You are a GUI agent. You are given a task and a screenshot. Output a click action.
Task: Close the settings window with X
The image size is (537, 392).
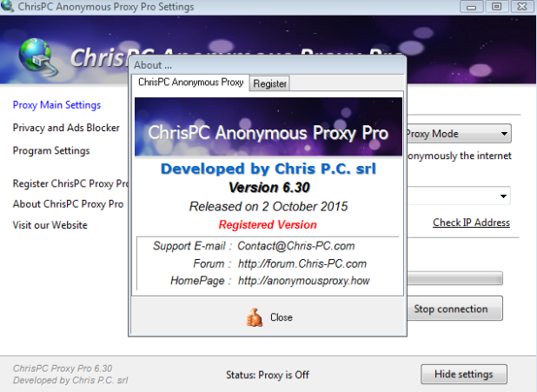click(522, 7)
